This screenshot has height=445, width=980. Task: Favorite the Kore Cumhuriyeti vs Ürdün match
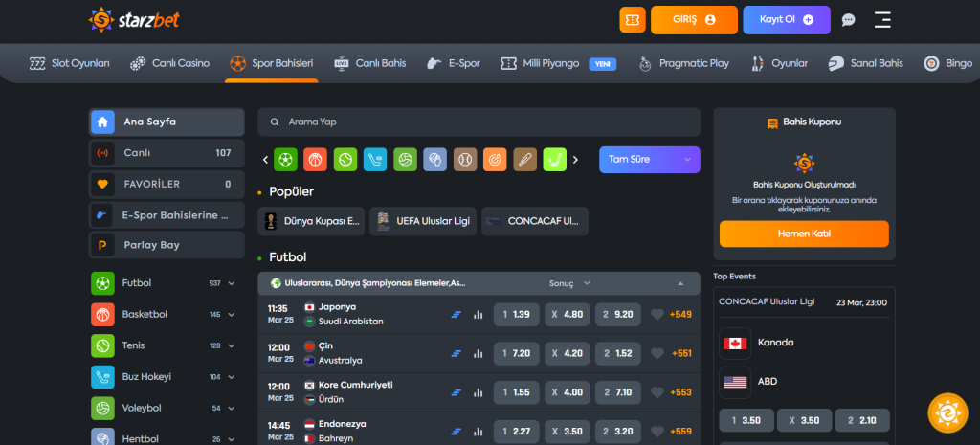[657, 392]
